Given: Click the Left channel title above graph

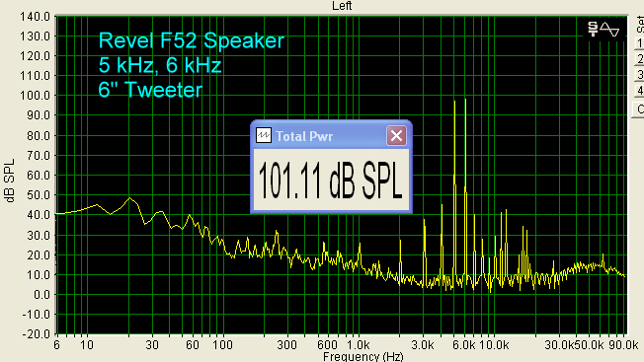Looking at the screenshot, I should point(342,6).
